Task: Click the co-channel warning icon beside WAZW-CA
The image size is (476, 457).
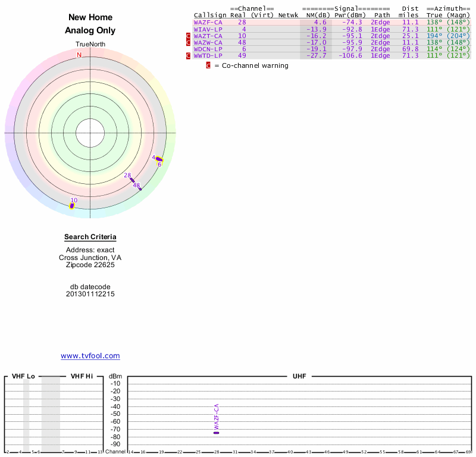Action: [189, 42]
